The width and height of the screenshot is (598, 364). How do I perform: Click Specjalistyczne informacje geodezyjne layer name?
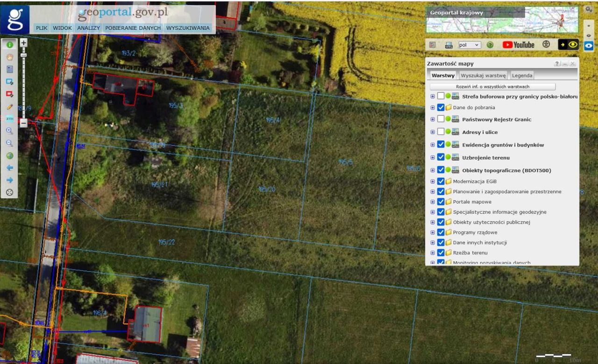[x=499, y=212]
